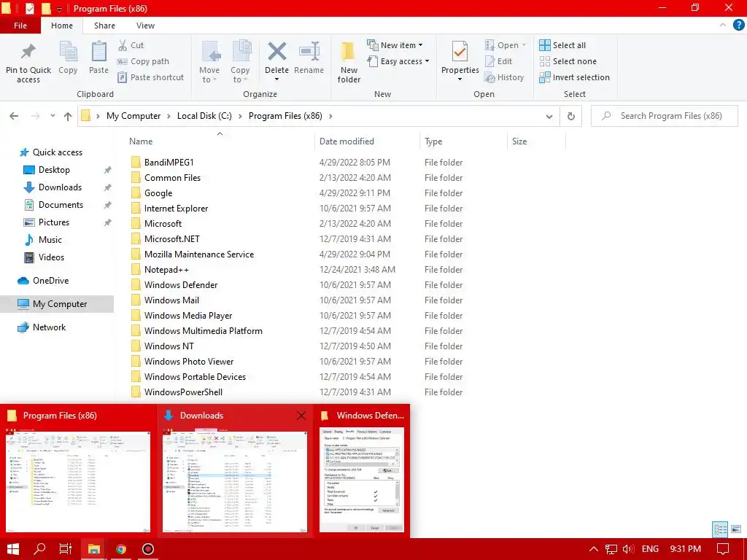
Task: Select Downloads in Quick access pane
Action: 60,187
